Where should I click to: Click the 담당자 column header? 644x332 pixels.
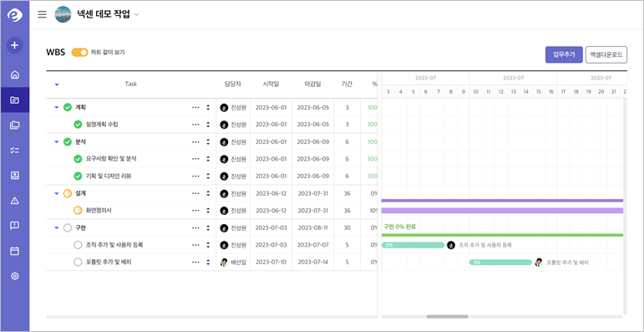tap(233, 84)
